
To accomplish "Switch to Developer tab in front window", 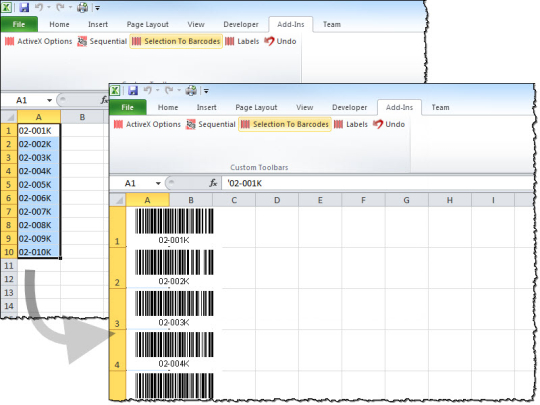I will pos(350,107).
